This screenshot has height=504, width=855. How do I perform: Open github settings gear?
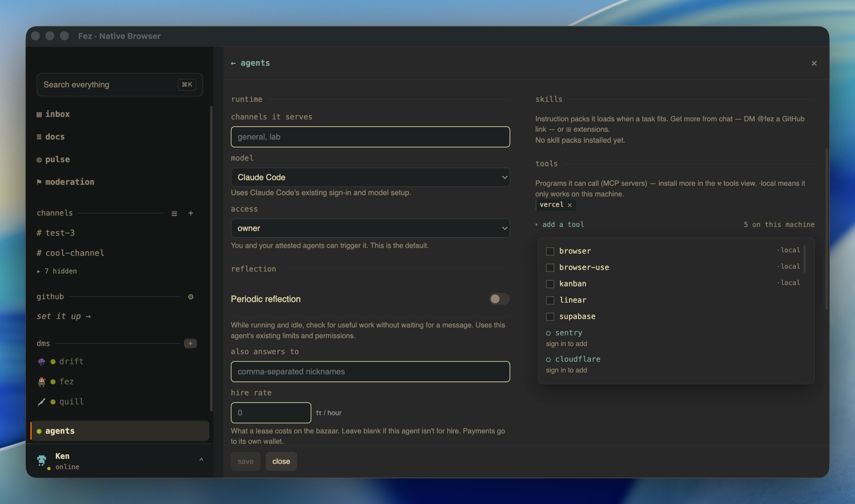point(191,297)
